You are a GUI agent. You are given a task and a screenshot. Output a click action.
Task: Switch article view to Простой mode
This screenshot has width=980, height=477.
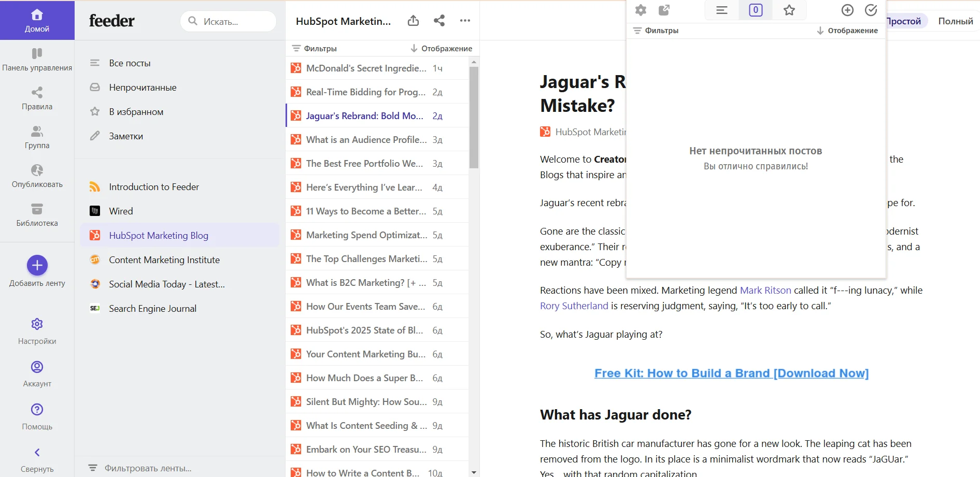[x=903, y=21]
